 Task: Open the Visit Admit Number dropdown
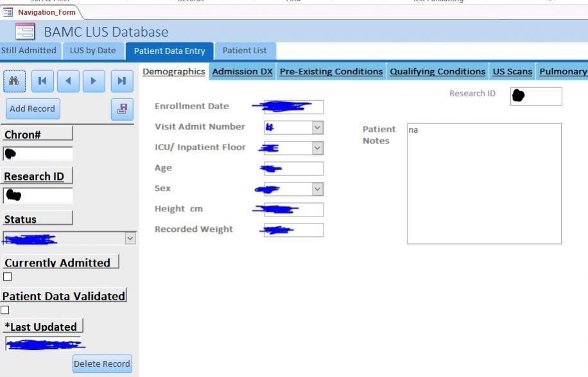[x=317, y=128]
